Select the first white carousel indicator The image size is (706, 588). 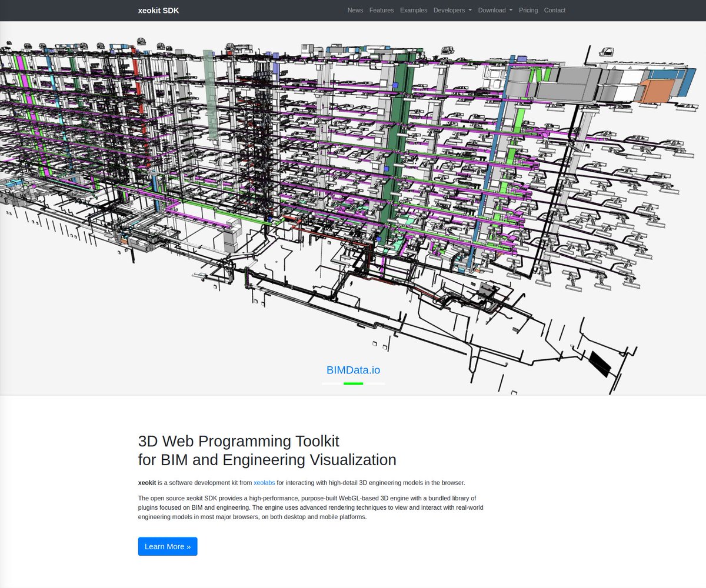[x=331, y=383]
